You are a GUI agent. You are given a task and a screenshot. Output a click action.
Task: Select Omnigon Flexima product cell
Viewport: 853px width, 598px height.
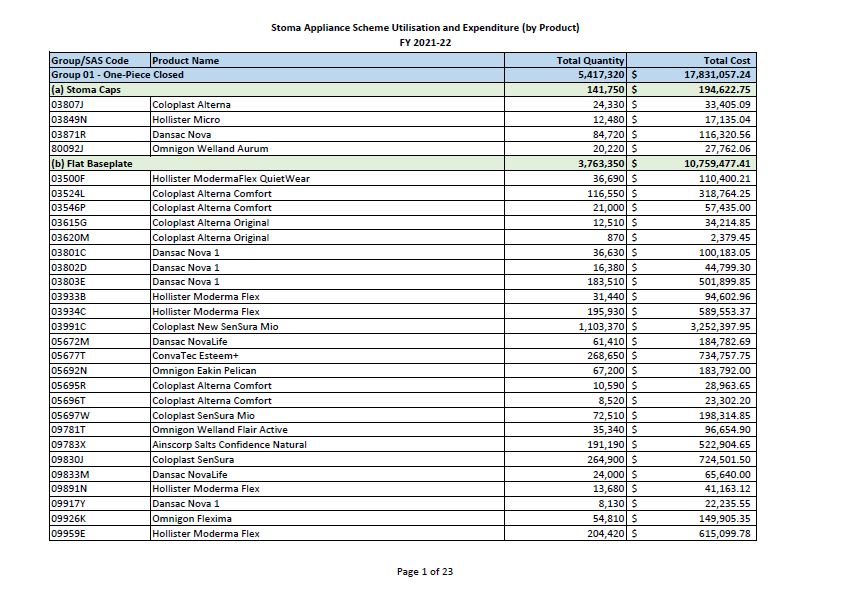tap(327, 519)
